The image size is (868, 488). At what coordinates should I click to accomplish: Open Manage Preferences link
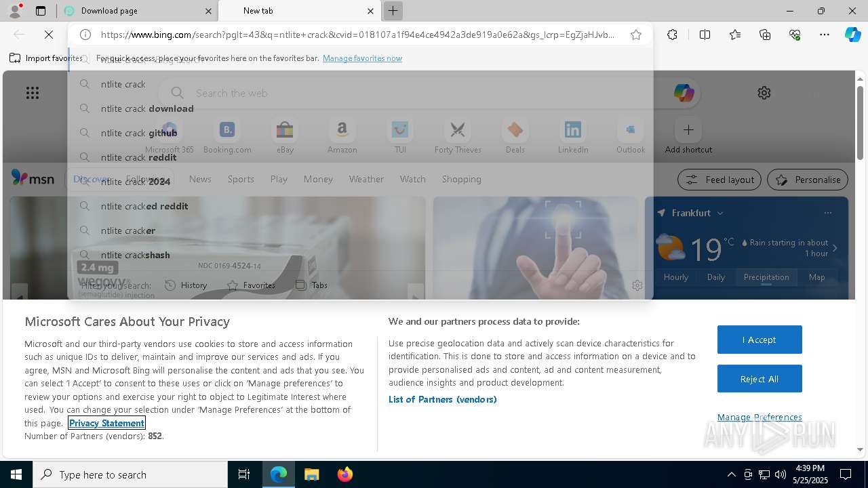759,417
